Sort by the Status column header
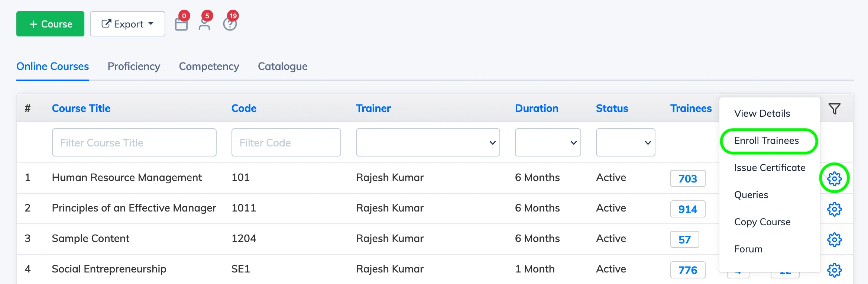This screenshot has width=868, height=284. (x=612, y=108)
